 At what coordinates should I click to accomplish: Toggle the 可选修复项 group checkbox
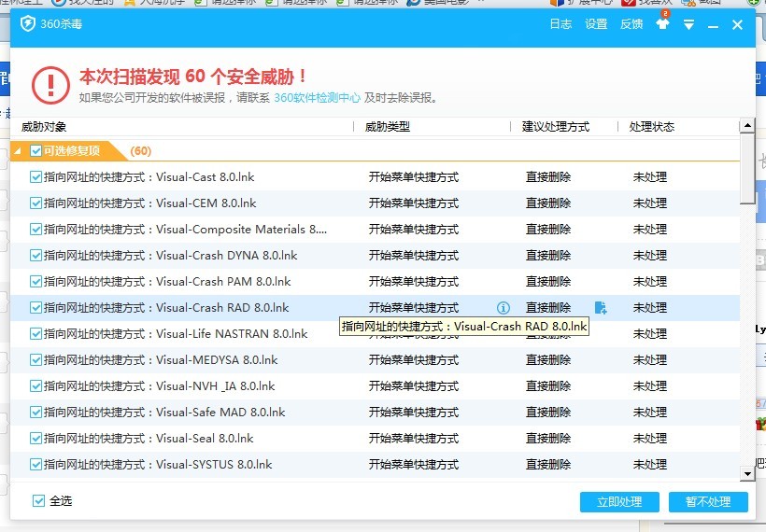[35, 151]
